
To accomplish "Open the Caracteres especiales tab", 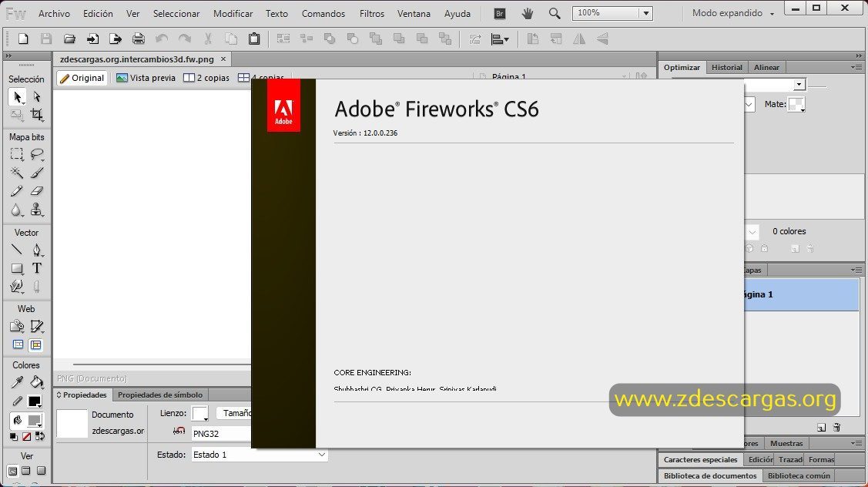I will [x=700, y=460].
